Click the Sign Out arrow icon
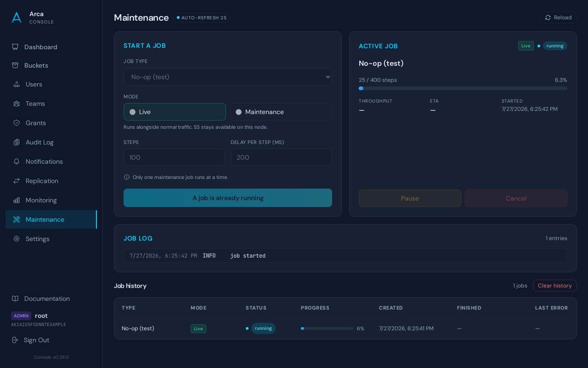588x368 pixels. (x=15, y=340)
